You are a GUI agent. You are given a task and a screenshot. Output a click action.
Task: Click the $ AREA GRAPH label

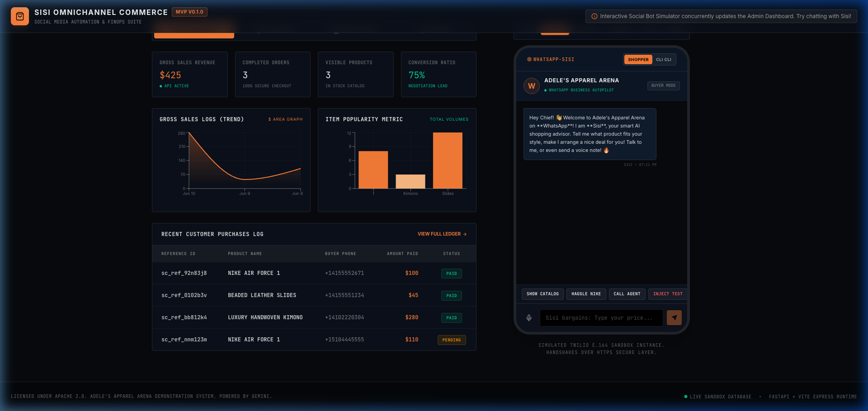(x=285, y=119)
